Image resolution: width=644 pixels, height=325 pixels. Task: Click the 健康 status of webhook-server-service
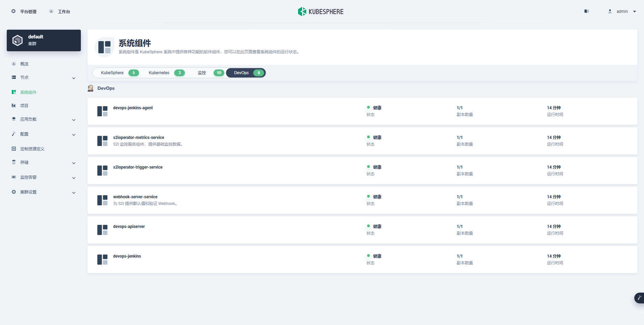[377, 197]
